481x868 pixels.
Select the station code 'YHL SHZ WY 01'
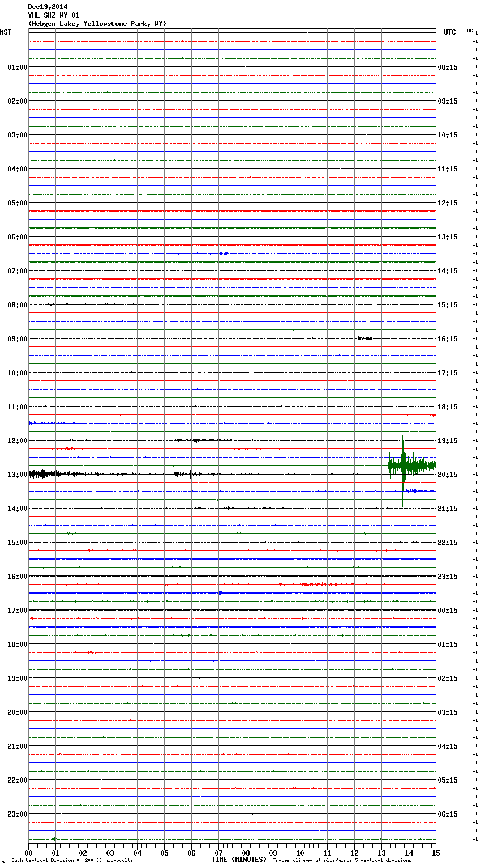pos(53,15)
